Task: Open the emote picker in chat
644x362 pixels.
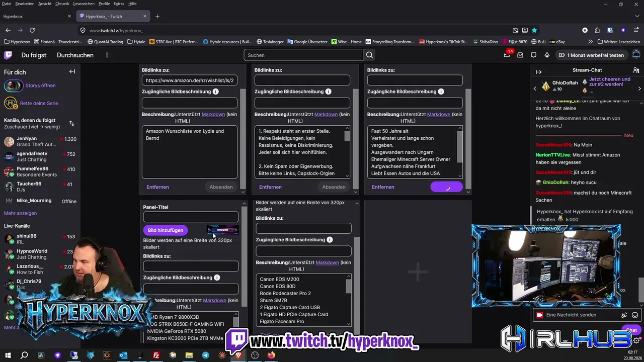Action: point(635,315)
